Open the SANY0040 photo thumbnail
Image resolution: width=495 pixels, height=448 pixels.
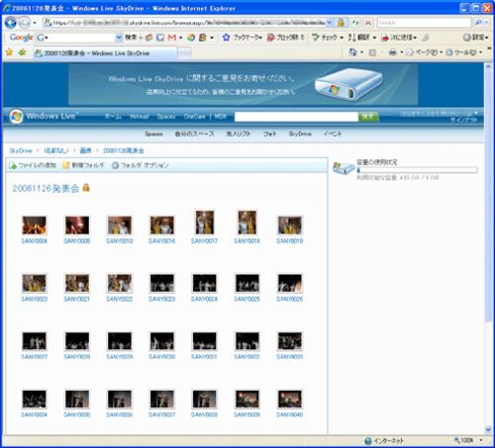coord(289,400)
